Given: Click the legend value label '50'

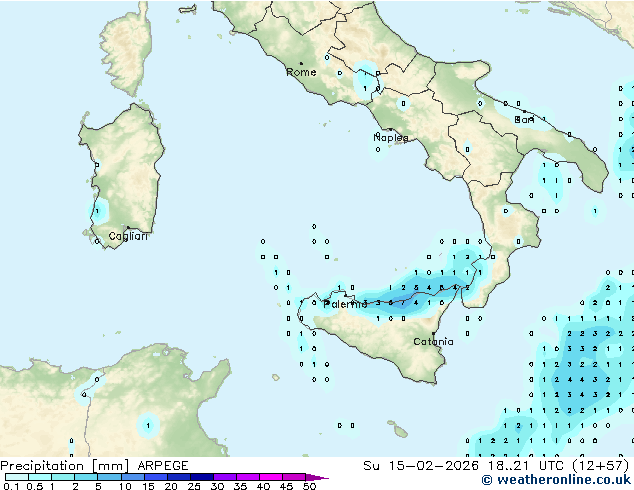Looking at the screenshot, I should [309, 486].
